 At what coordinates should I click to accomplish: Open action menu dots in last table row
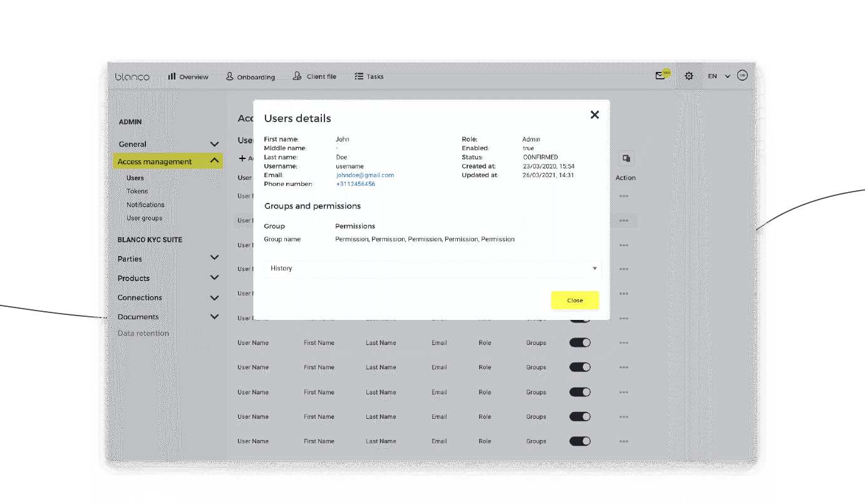coord(623,441)
